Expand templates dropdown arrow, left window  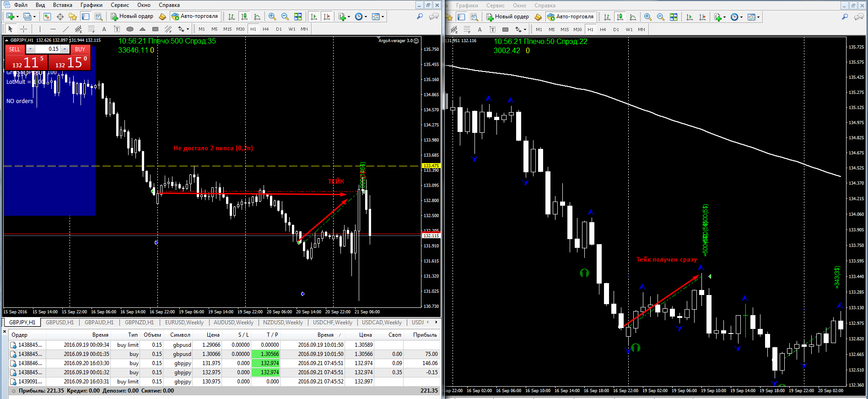pos(383,17)
